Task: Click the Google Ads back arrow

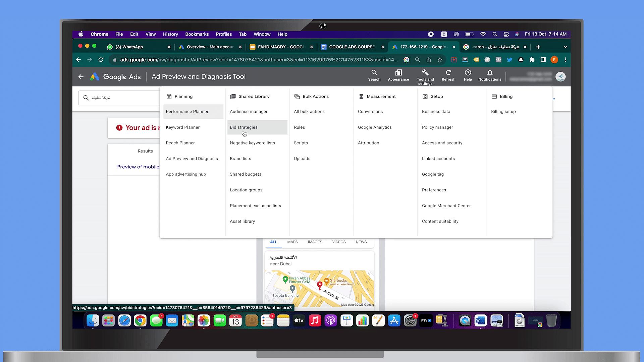Action: coord(81,77)
